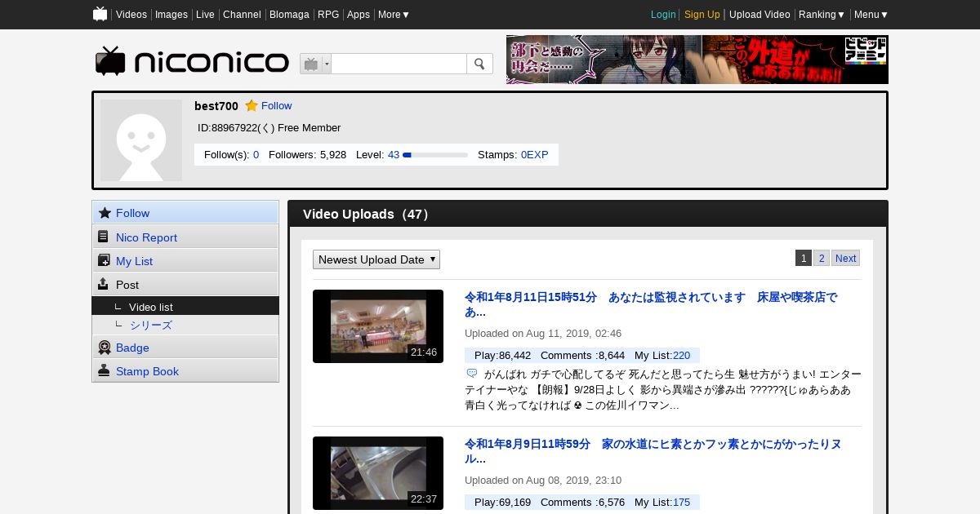Click ID:88967922 Free Member text
This screenshot has height=514, width=980.
point(269,127)
